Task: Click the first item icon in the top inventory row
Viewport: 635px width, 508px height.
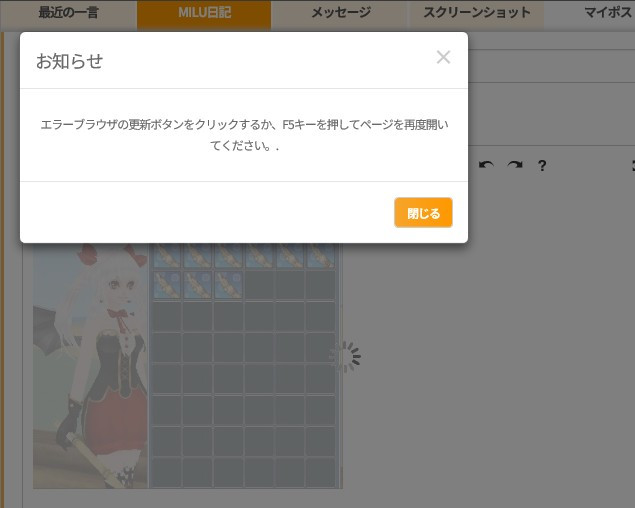Action: [x=166, y=256]
